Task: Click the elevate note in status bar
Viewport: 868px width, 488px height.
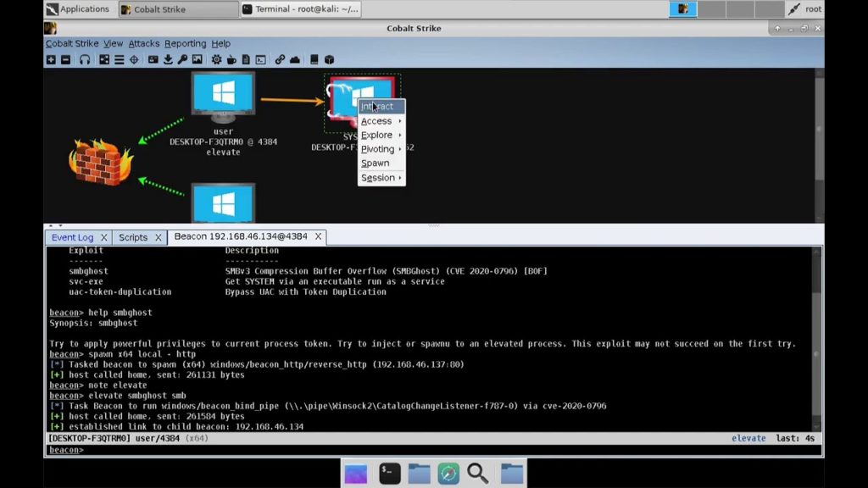Action: coord(748,438)
